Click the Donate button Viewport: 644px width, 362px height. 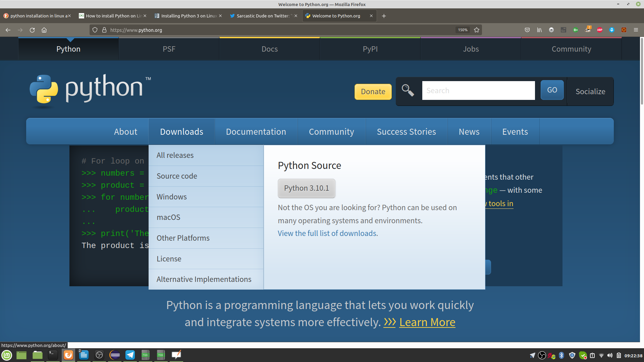click(x=373, y=92)
